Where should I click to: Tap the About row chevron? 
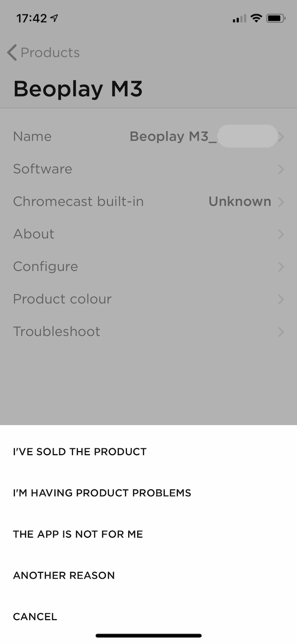pyautogui.click(x=281, y=234)
